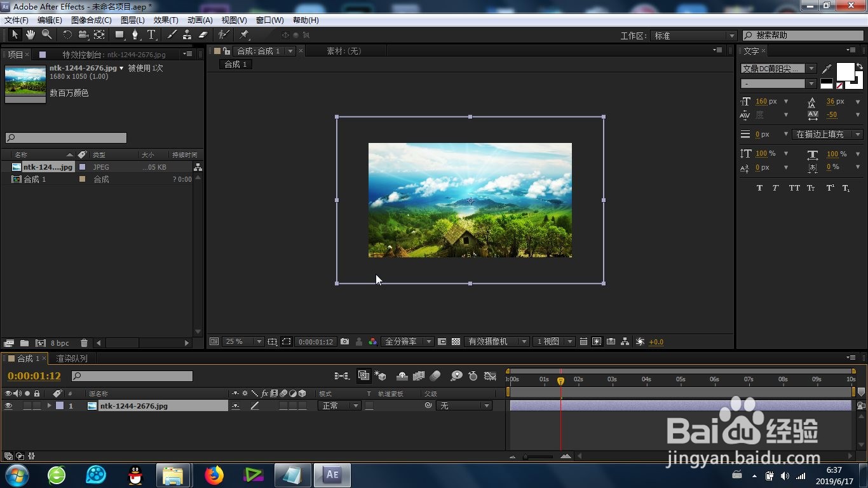This screenshot has width=868, height=488.
Task: Open Firefox from the taskbar
Action: pyautogui.click(x=215, y=475)
